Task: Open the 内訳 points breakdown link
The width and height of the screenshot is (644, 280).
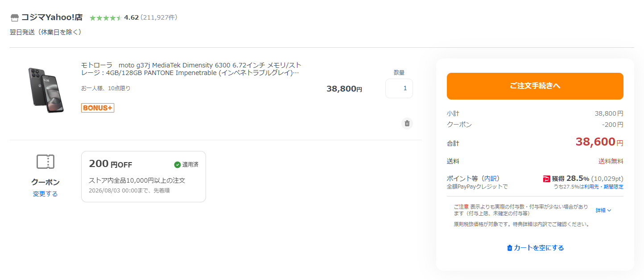Action: click(491, 178)
